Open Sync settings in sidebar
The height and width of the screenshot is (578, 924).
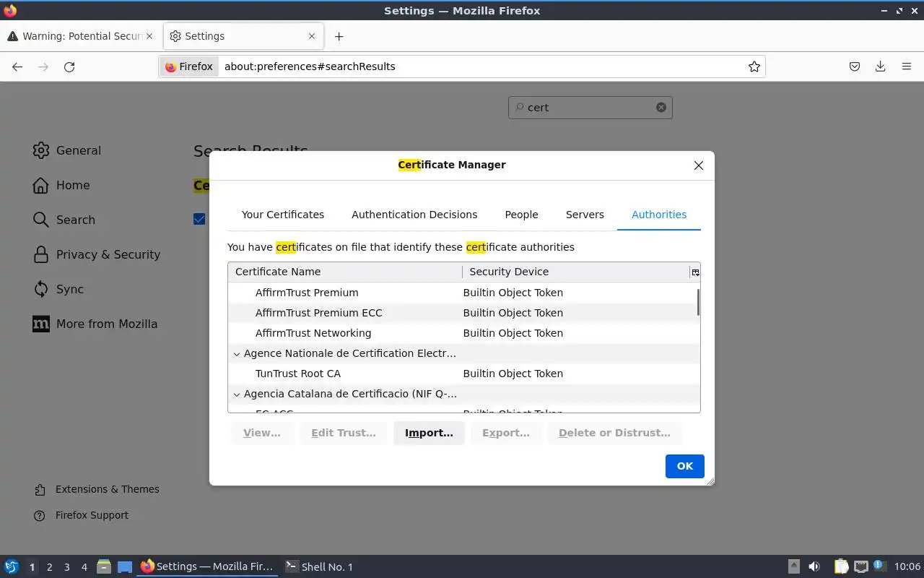[x=59, y=289]
